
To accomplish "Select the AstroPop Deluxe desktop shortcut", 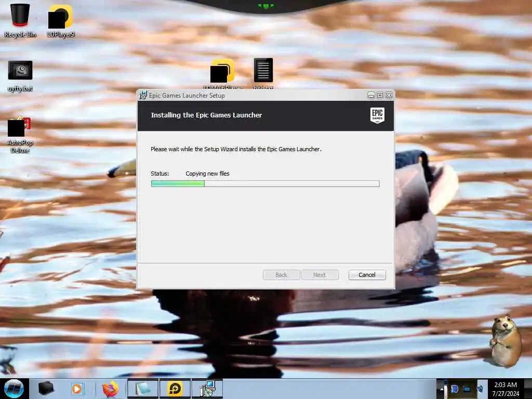I will 20,135.
